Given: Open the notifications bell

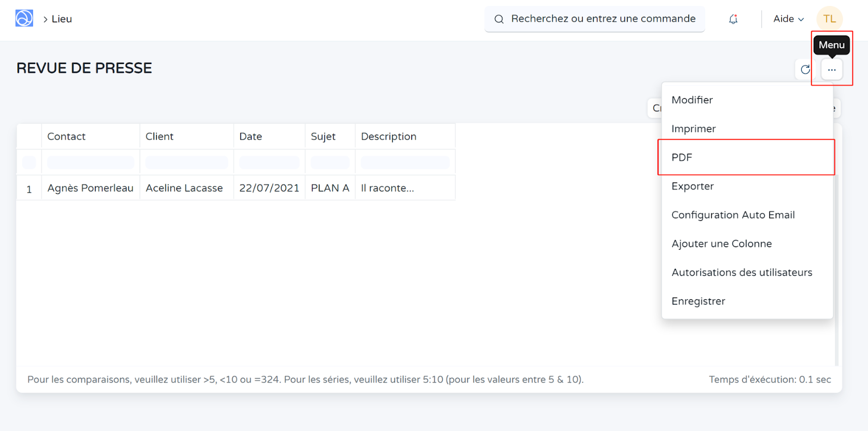Looking at the screenshot, I should 733,19.
